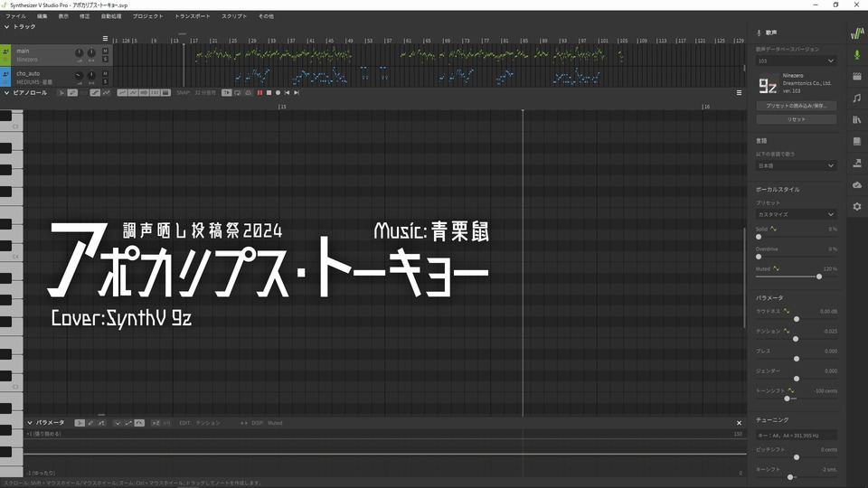
Task: Open the video clapperboard side panel
Action: click(857, 76)
